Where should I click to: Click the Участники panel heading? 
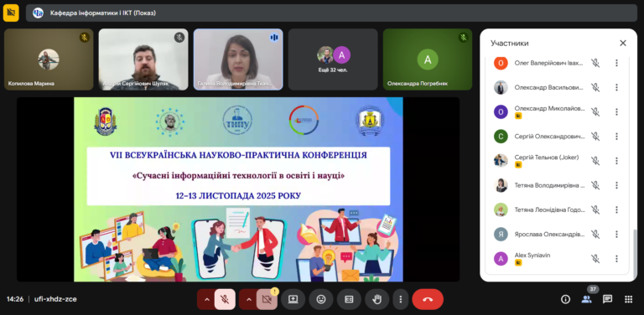510,44
